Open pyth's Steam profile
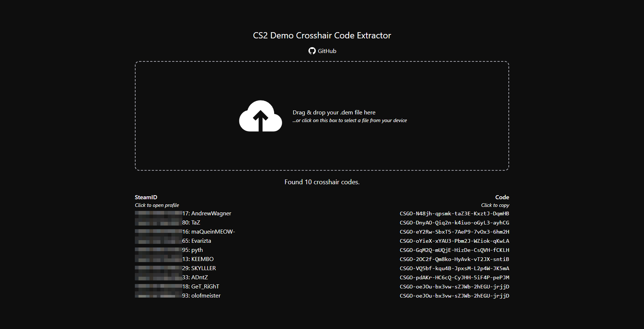Image resolution: width=644 pixels, height=329 pixels. tap(169, 250)
